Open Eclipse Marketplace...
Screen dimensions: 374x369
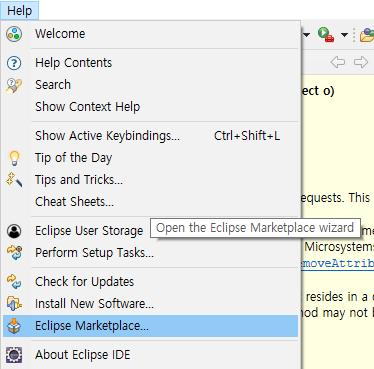click(x=150, y=326)
